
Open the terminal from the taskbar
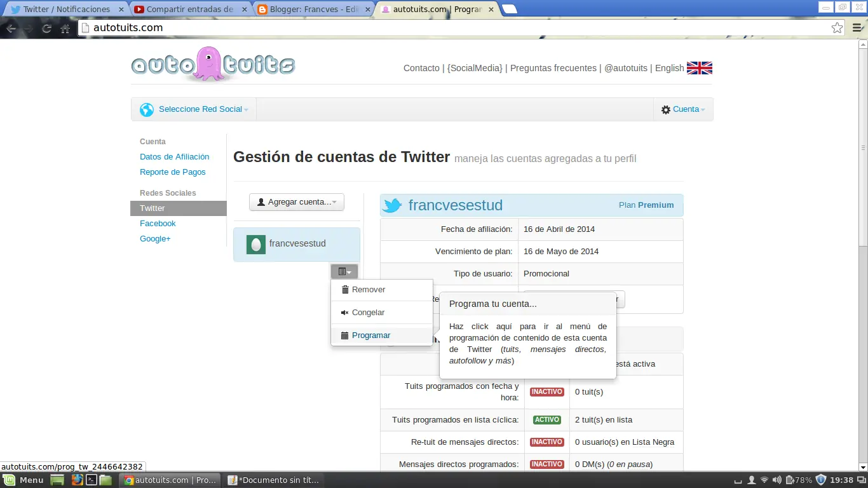tap(91, 480)
